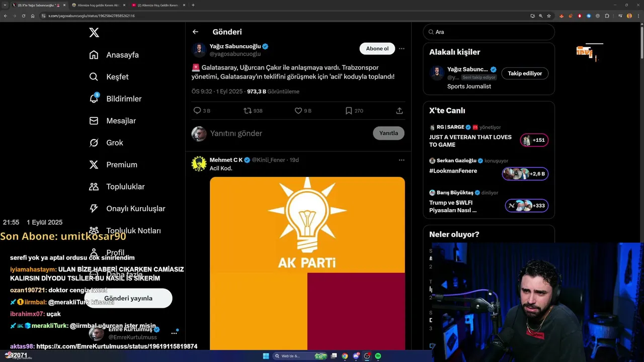This screenshot has width=644, height=362.
Task: Open Keşfet explore page
Action: click(109, 77)
